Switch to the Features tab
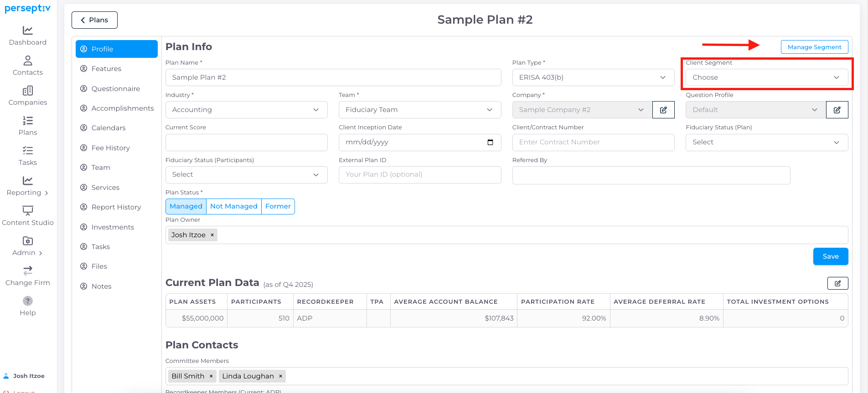This screenshot has height=393, width=868. point(117,69)
